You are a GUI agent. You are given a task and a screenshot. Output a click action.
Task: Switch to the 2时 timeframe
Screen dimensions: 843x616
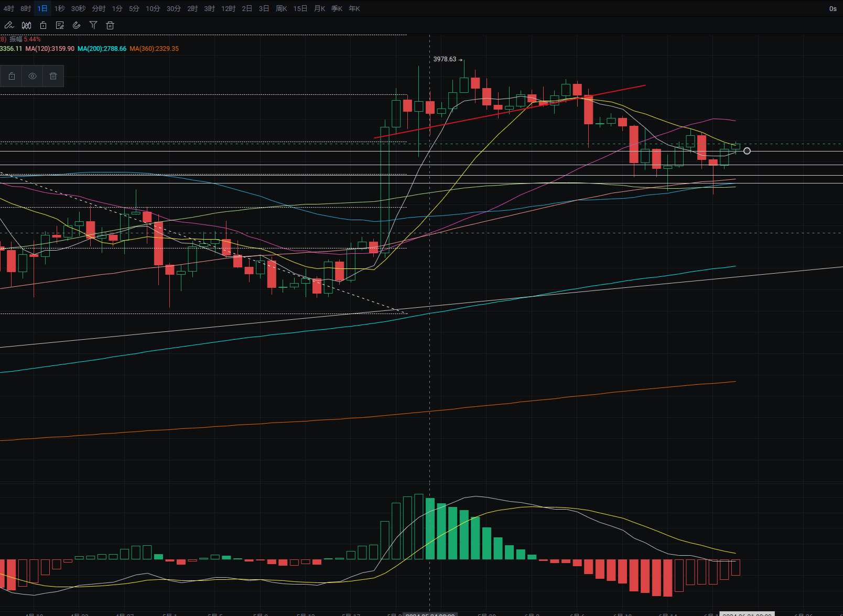click(x=192, y=8)
